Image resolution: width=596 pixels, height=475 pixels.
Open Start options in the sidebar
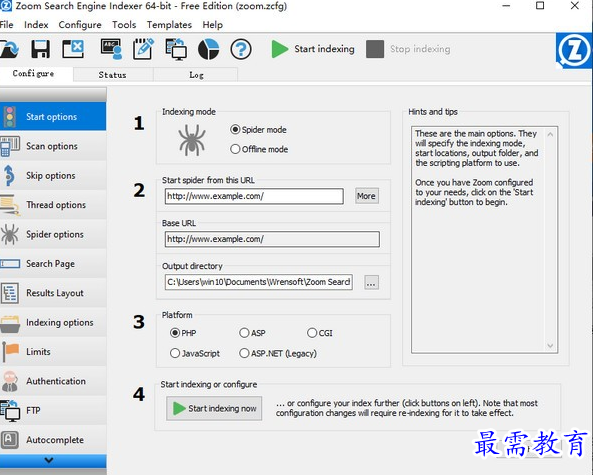coord(53,116)
